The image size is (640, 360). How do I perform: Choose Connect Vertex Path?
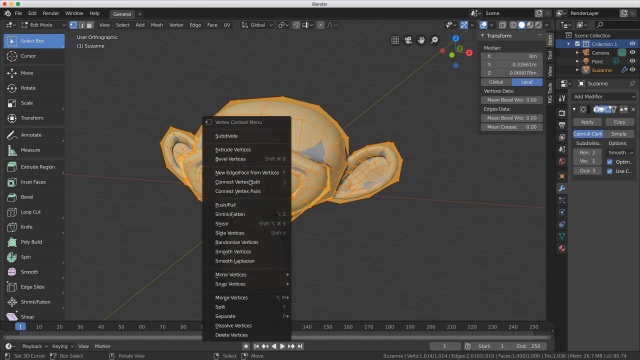[247, 182]
